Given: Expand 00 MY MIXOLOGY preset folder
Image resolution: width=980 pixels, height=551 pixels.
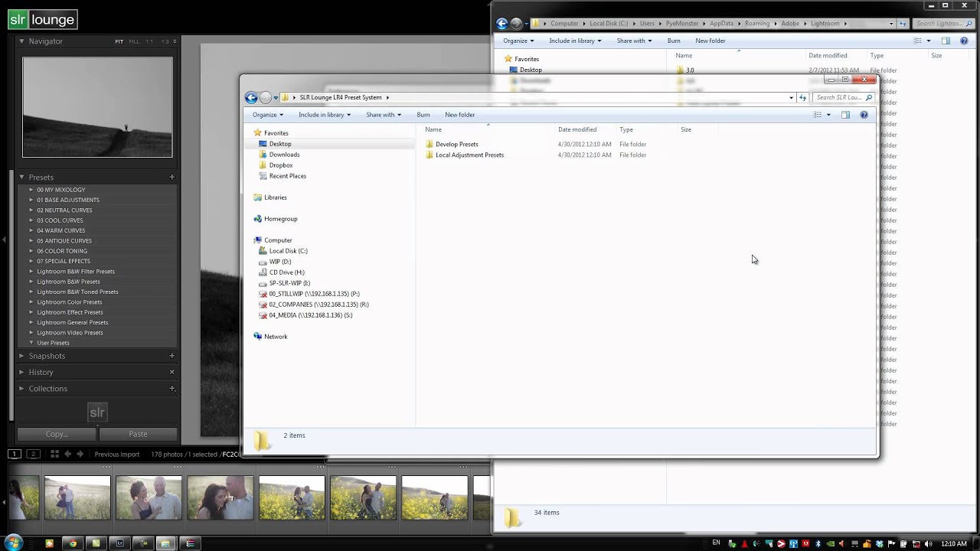Looking at the screenshot, I should pyautogui.click(x=31, y=190).
